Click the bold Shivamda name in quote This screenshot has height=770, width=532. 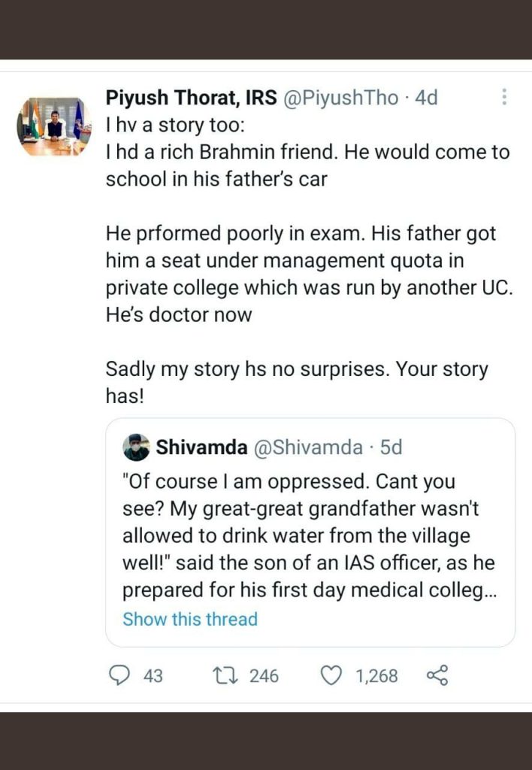click(201, 447)
